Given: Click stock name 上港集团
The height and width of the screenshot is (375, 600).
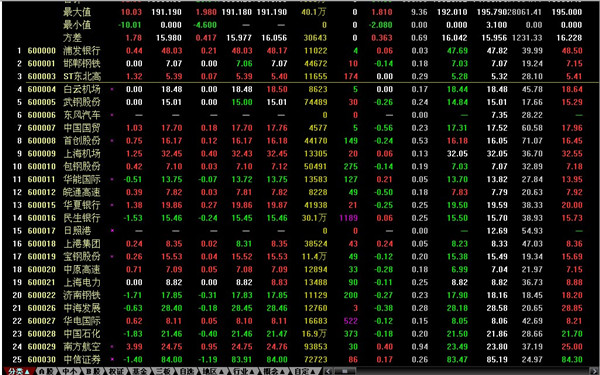Looking at the screenshot, I should click(82, 244).
